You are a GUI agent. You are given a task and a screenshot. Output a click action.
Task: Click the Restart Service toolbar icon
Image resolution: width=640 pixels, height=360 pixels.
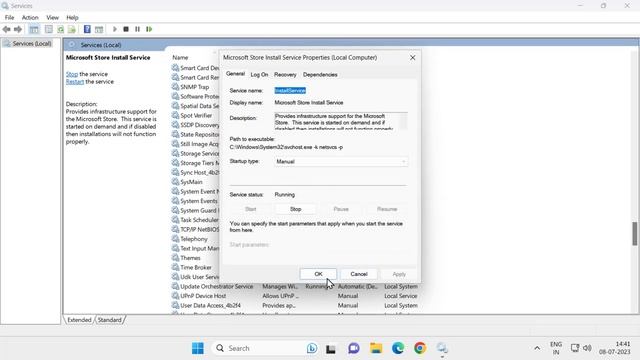[x=149, y=29]
